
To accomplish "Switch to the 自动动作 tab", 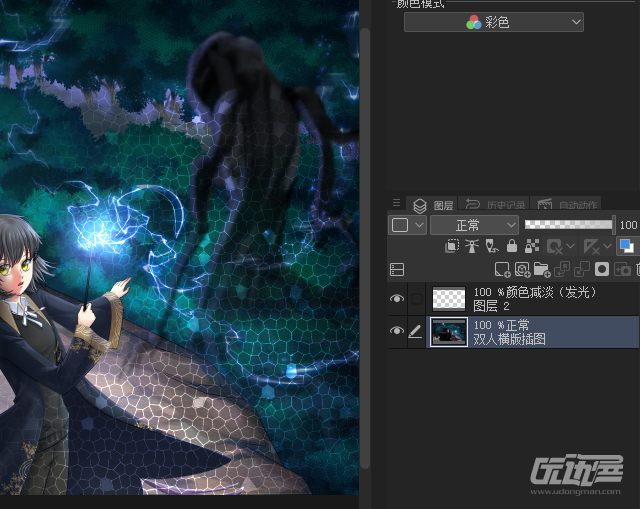I will click(x=567, y=204).
